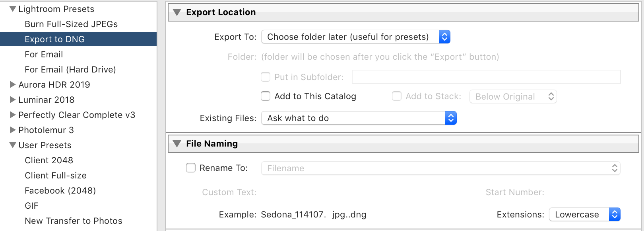Collapse the Export Location section triangle

tap(177, 12)
